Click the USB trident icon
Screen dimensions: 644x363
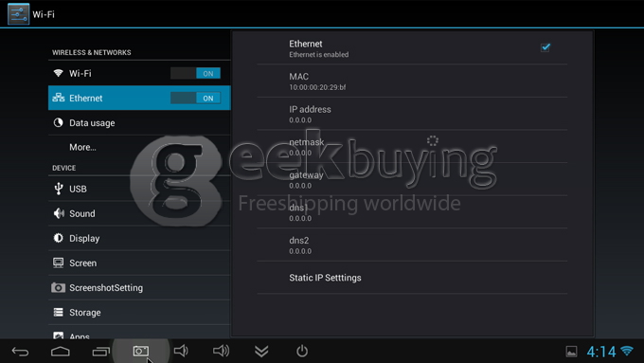pos(59,189)
